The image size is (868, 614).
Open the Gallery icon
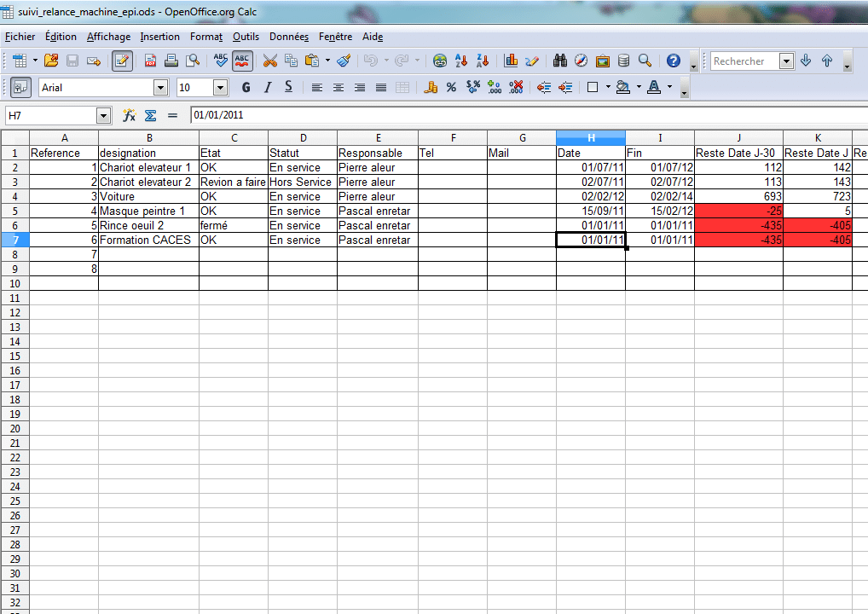click(x=602, y=61)
